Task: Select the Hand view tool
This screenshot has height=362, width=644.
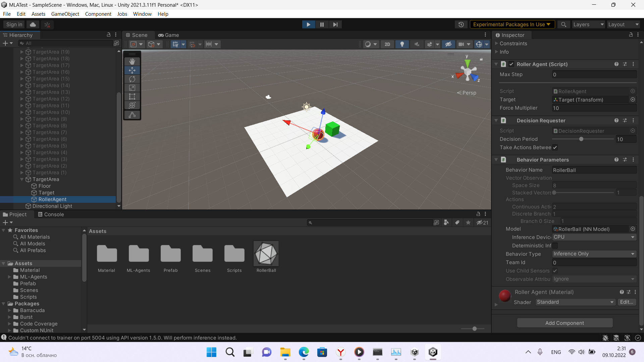Action: (x=132, y=61)
